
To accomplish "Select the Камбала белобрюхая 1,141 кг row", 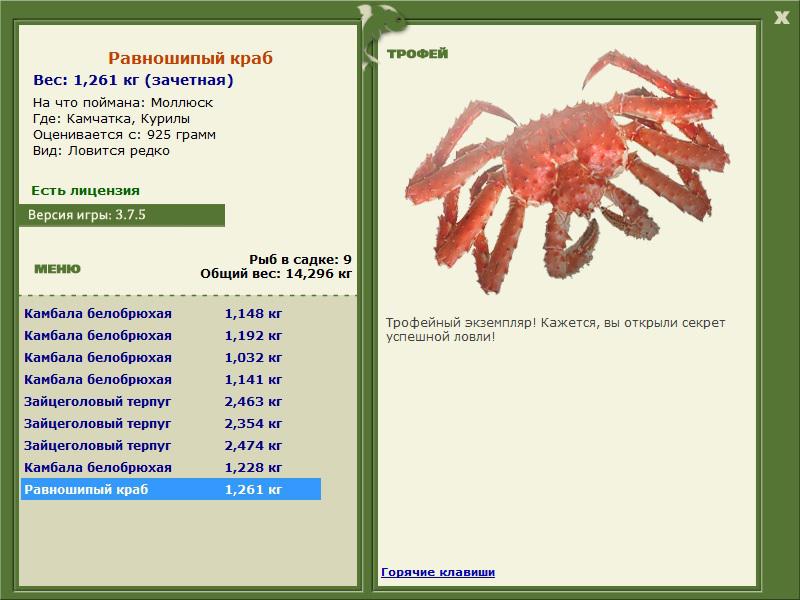I will pos(170,379).
